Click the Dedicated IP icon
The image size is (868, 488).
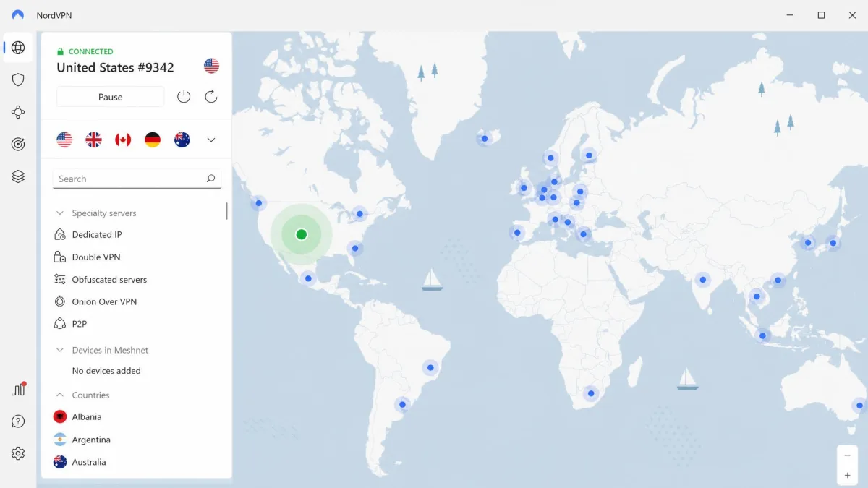60,234
